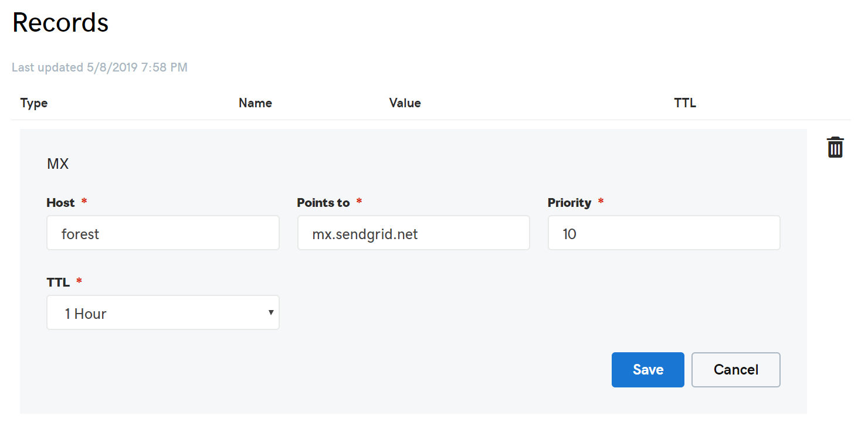
Task: Click the Type column header
Action: [34, 103]
